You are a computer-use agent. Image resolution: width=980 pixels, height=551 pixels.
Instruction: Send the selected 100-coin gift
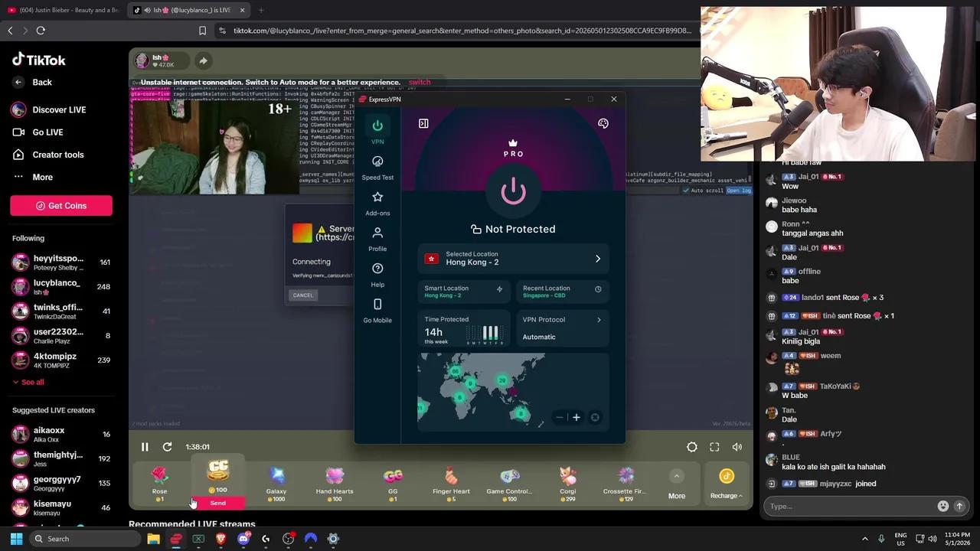coord(218,503)
